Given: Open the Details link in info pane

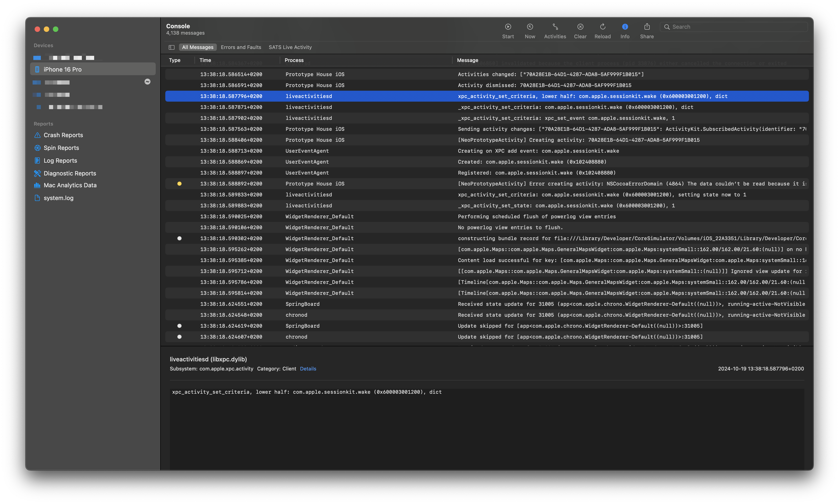Looking at the screenshot, I should [308, 369].
